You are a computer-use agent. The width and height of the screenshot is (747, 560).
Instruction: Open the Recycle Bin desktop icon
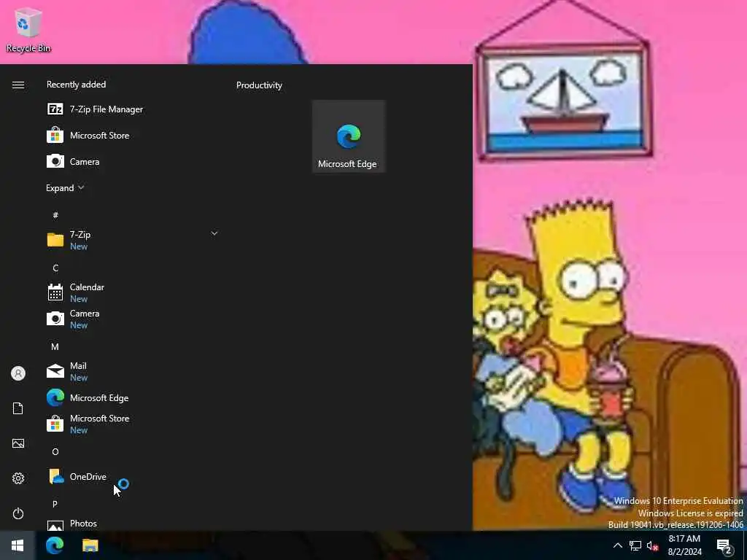click(x=28, y=30)
